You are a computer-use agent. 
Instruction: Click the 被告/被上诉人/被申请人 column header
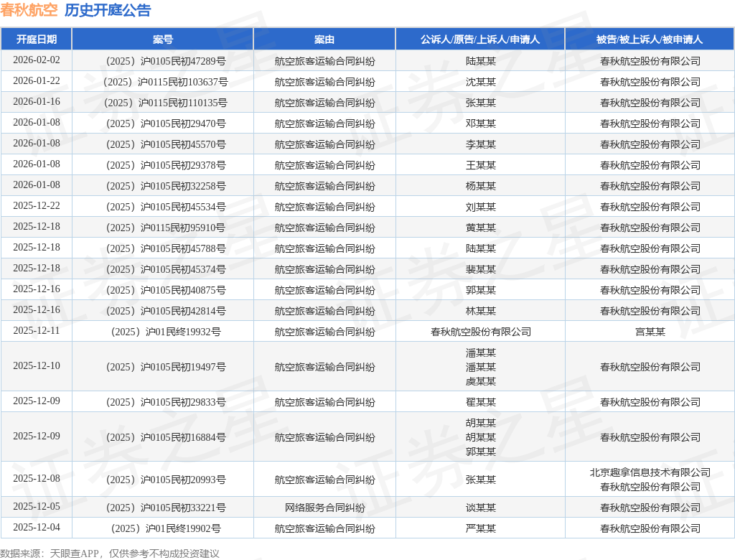pos(650,39)
